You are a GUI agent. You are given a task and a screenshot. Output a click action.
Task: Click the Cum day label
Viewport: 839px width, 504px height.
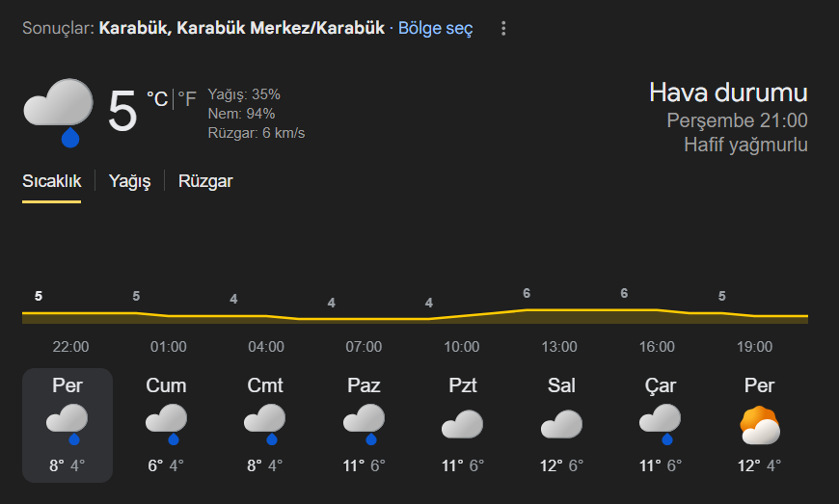[x=167, y=385]
